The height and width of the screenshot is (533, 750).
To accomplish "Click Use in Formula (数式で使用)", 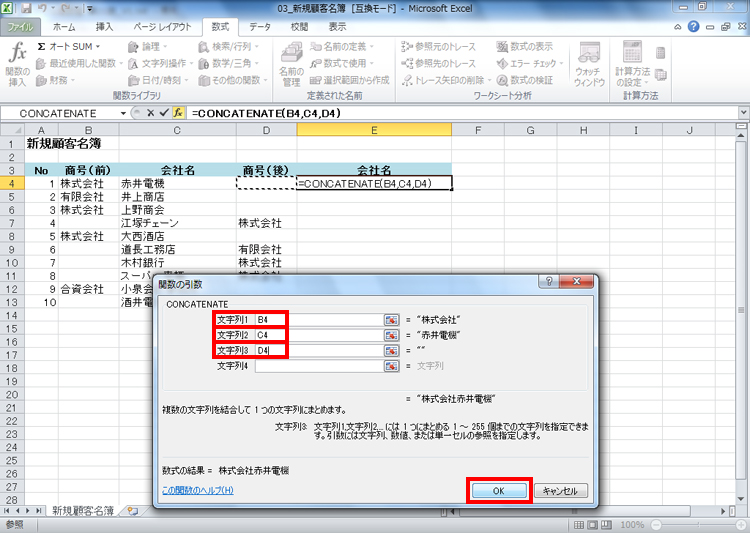I will tap(342, 63).
